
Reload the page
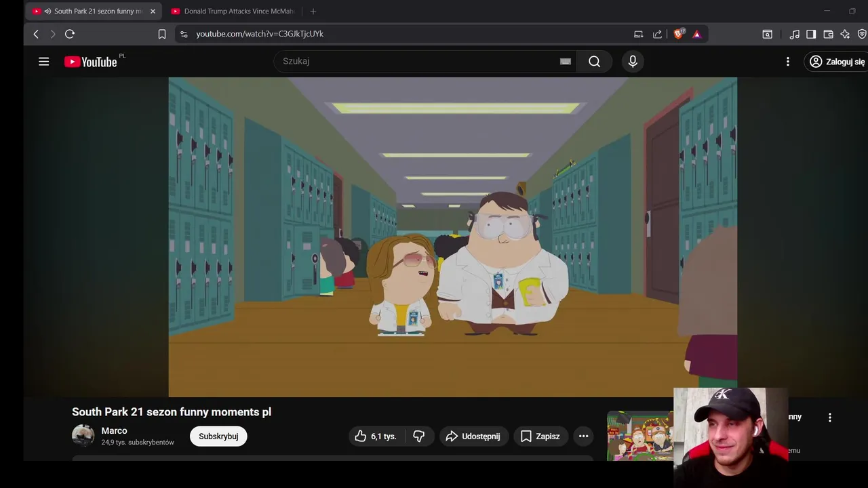point(70,34)
